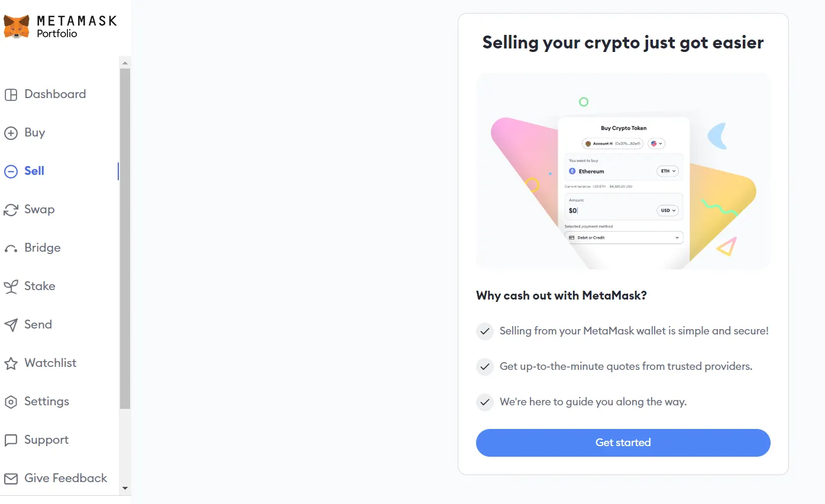Screen dimensions: 825x504
Task: Click the Stake sprout icon
Action: point(11,287)
